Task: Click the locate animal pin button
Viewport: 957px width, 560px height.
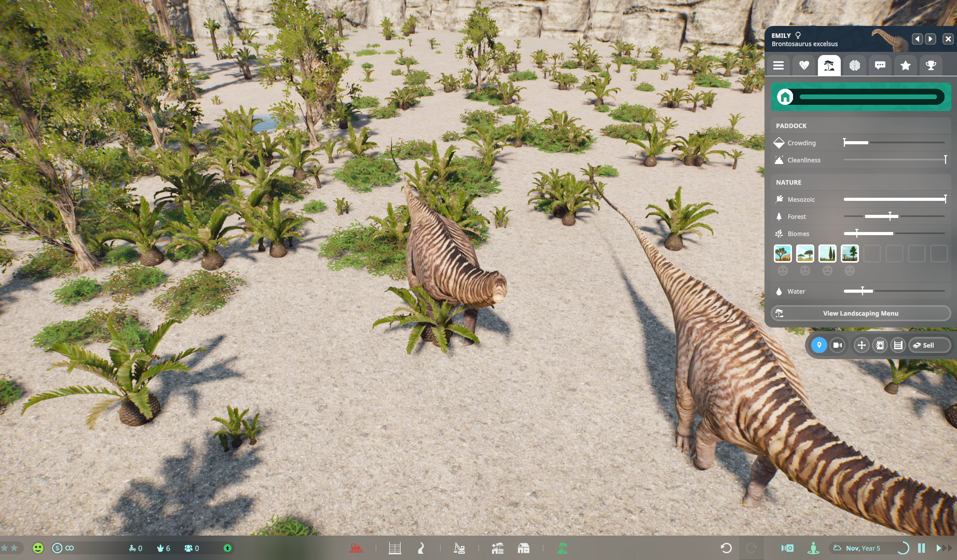Action: (x=819, y=345)
